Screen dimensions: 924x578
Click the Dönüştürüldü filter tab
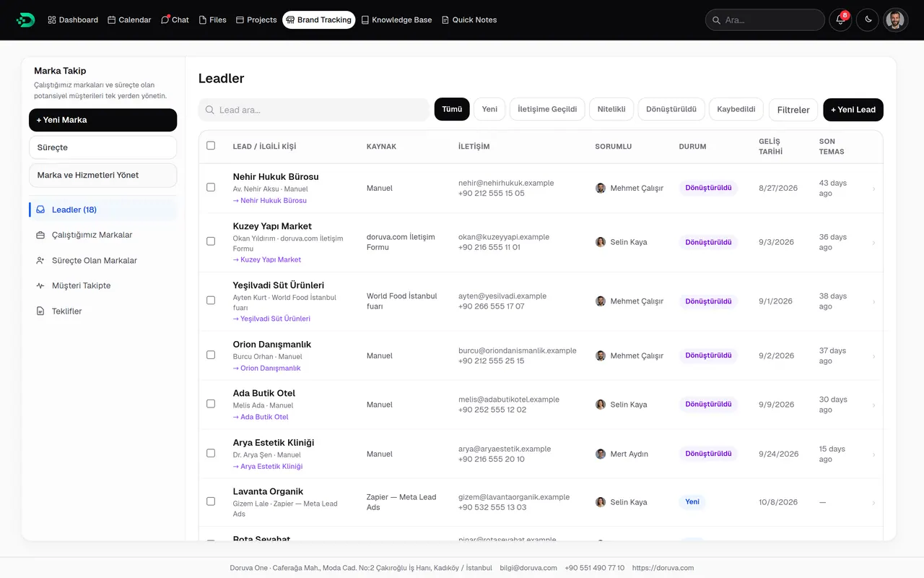tap(671, 109)
